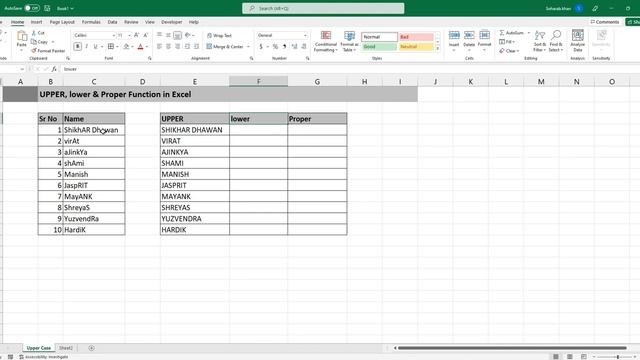Toggle the AutoSave switch

click(x=31, y=8)
